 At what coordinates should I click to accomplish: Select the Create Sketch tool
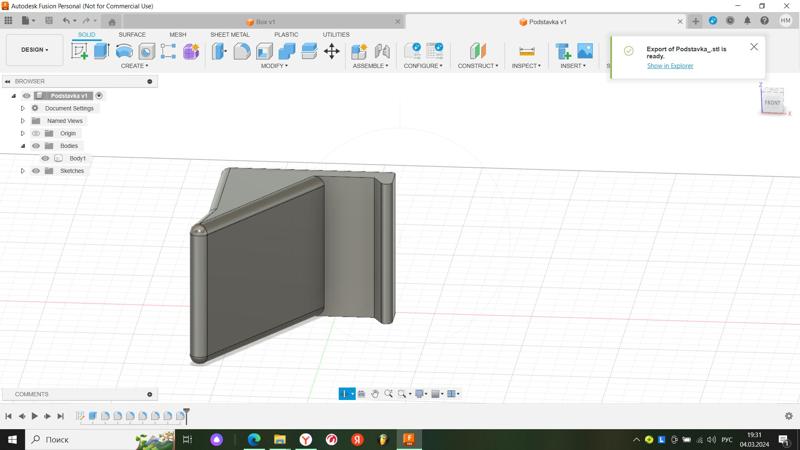79,51
